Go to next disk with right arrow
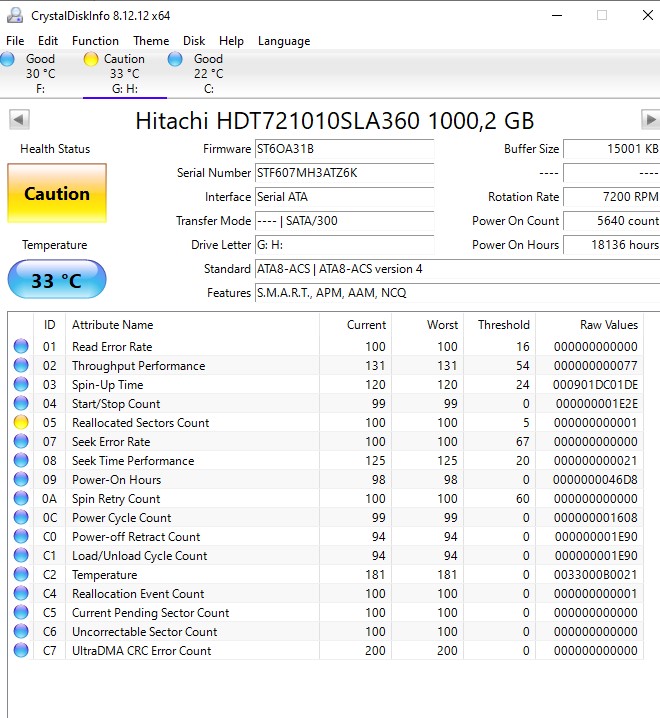Screen dimensions: 660x718 click(x=650, y=120)
